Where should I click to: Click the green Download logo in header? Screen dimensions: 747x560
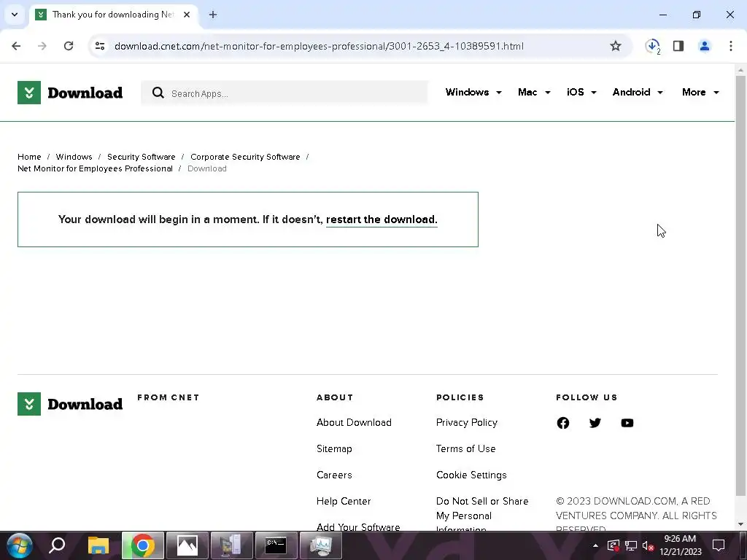coord(70,93)
